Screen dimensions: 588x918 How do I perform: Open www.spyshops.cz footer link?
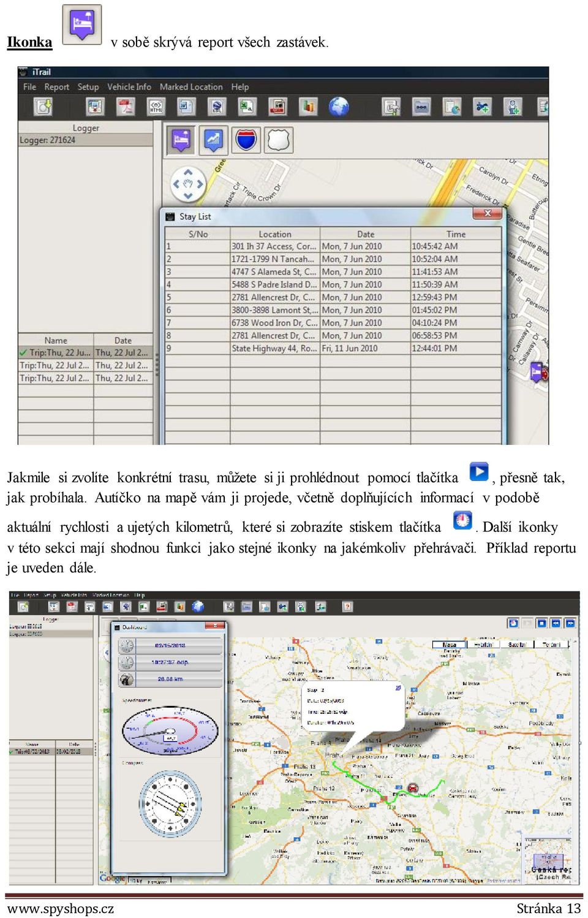pyautogui.click(x=60, y=909)
